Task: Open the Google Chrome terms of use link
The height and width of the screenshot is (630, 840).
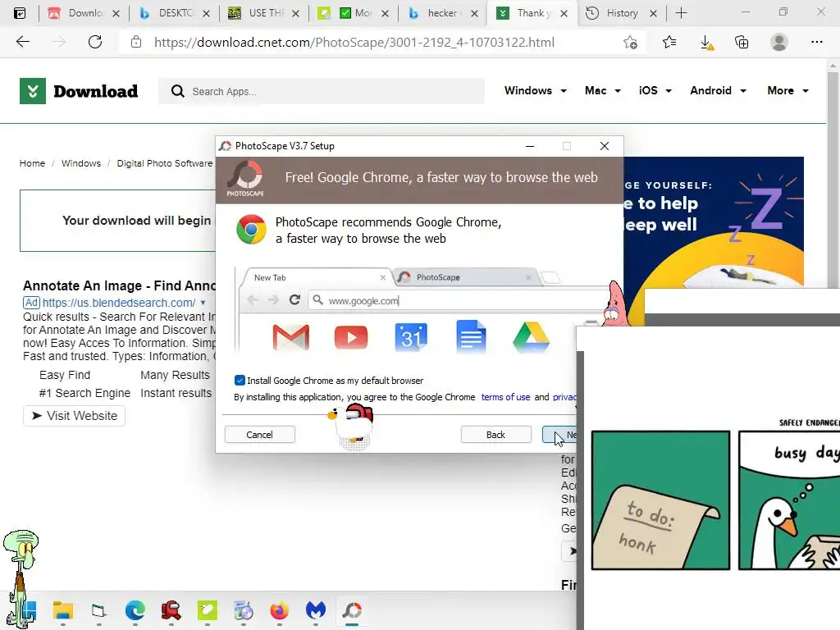Action: coord(505,397)
